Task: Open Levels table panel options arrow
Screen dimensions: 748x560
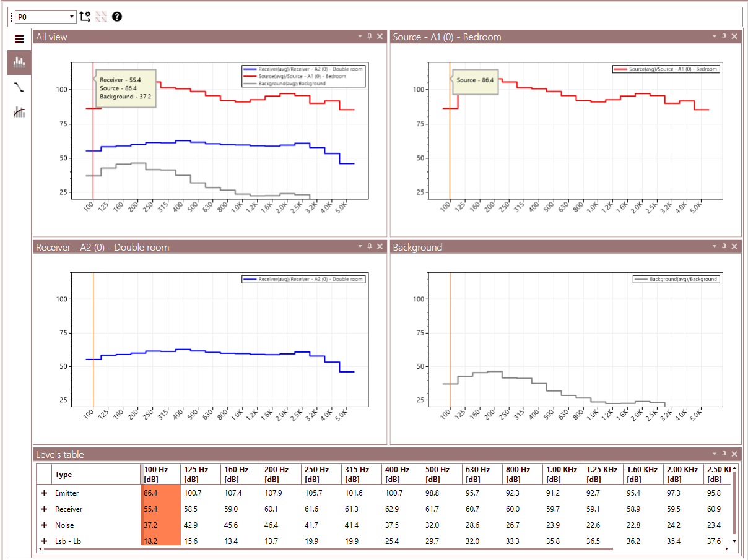Action: click(x=714, y=454)
